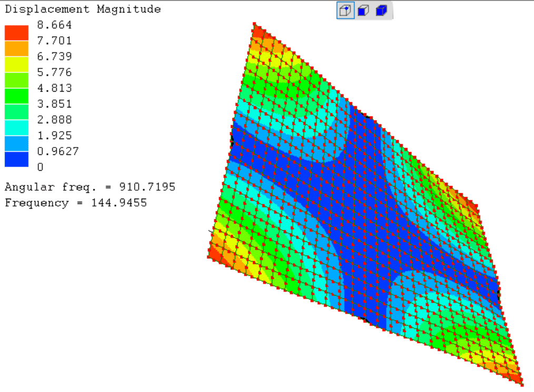
Task: Click the 4.813 legend value
Action: point(54,88)
